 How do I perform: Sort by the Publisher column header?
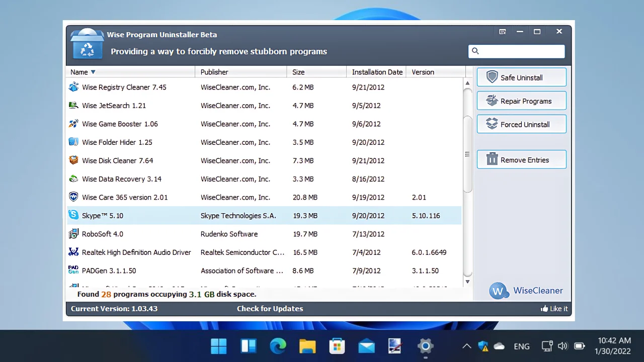click(x=241, y=72)
